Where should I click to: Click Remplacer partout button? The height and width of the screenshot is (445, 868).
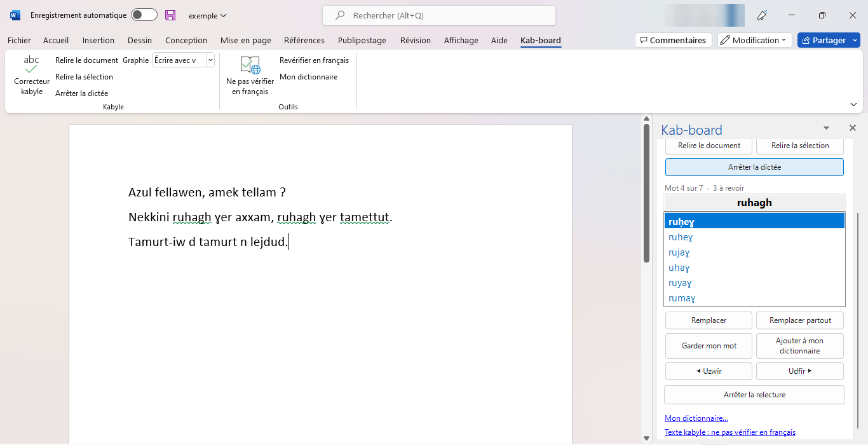coord(800,320)
